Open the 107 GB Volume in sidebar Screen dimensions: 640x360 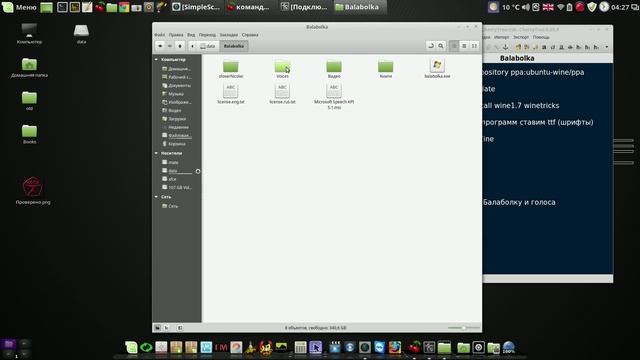coord(176,187)
